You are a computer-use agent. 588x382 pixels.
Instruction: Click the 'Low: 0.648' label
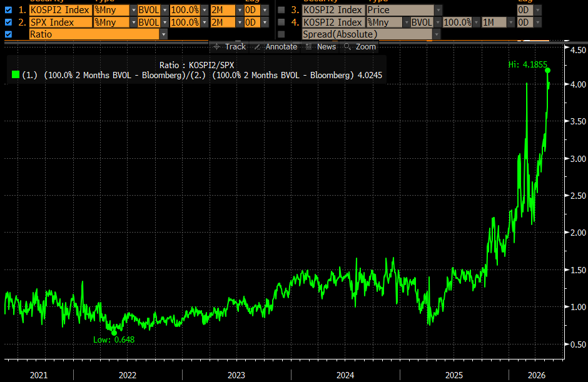pos(114,339)
